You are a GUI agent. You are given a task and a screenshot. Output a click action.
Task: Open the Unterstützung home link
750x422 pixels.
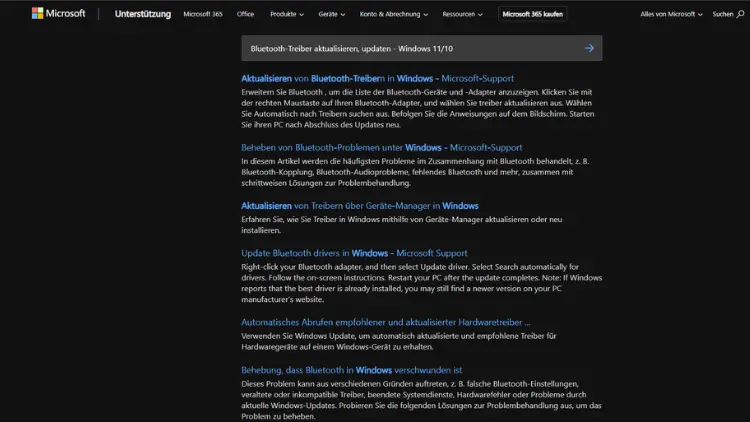pyautogui.click(x=143, y=14)
